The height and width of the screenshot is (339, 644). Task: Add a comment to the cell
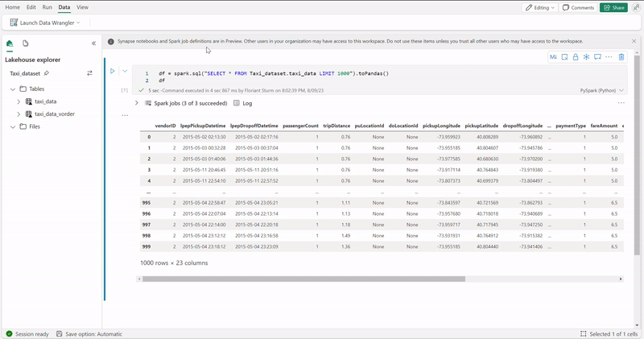(x=597, y=57)
